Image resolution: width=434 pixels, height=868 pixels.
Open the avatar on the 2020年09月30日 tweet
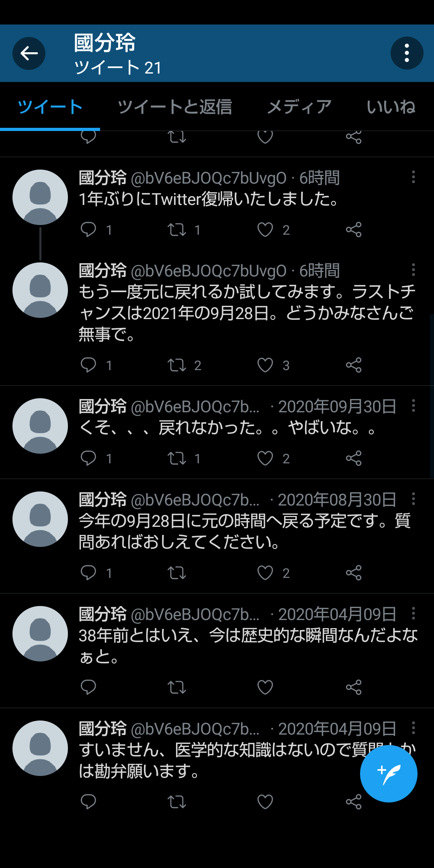[40, 426]
